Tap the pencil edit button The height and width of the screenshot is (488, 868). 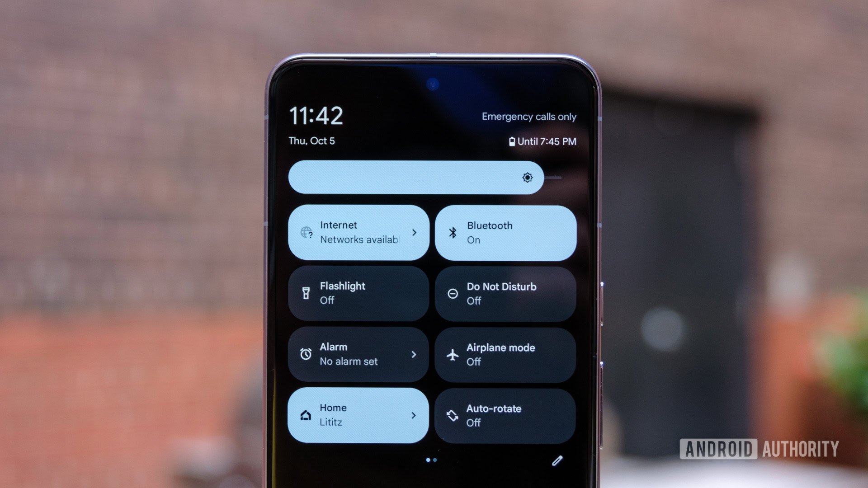click(557, 459)
